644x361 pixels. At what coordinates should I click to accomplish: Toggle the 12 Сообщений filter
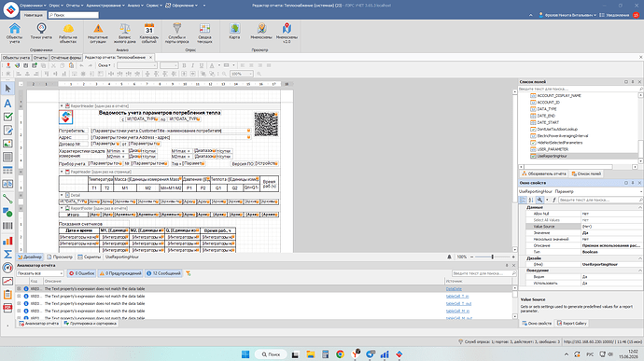pyautogui.click(x=163, y=273)
